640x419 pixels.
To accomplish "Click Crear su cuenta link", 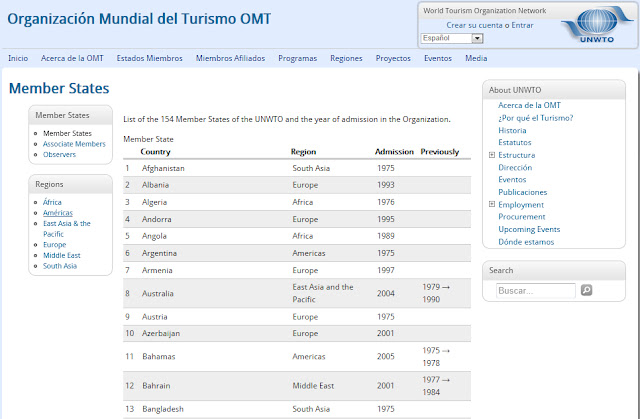I will [x=474, y=25].
